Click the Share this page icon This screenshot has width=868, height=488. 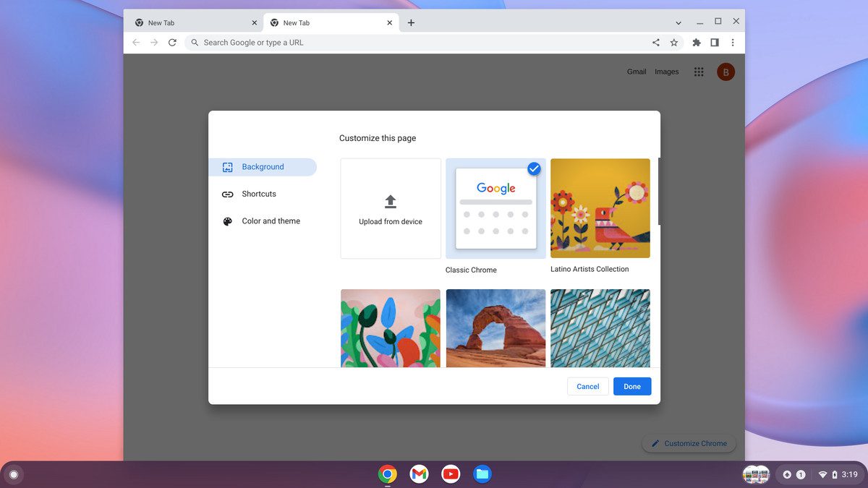(656, 43)
